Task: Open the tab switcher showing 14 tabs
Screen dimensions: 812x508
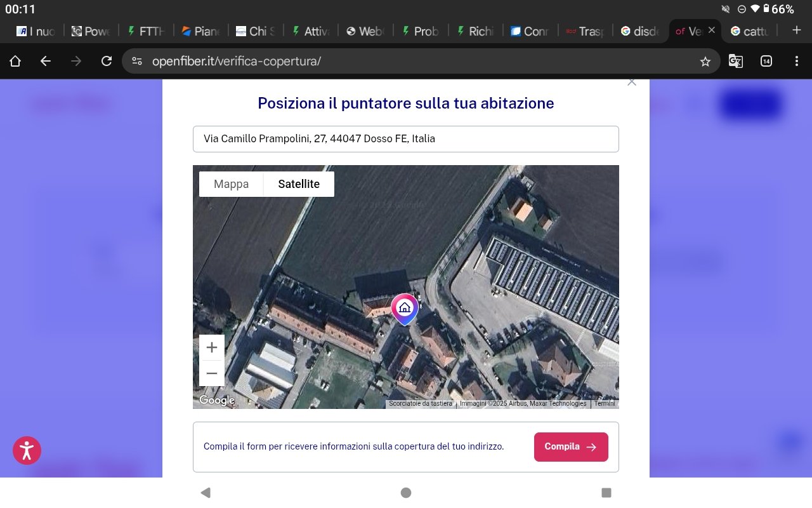Action: [766, 61]
